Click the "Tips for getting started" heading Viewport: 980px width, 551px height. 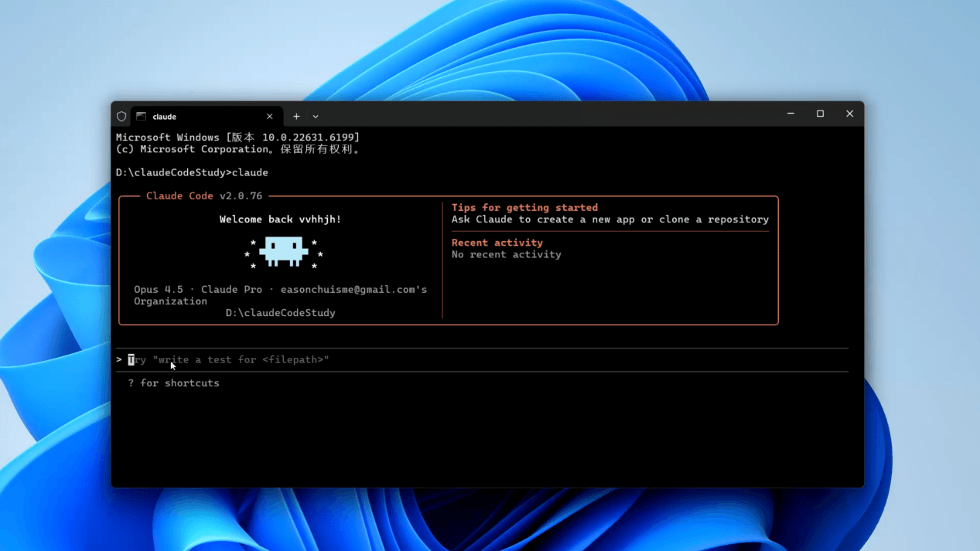coord(524,208)
